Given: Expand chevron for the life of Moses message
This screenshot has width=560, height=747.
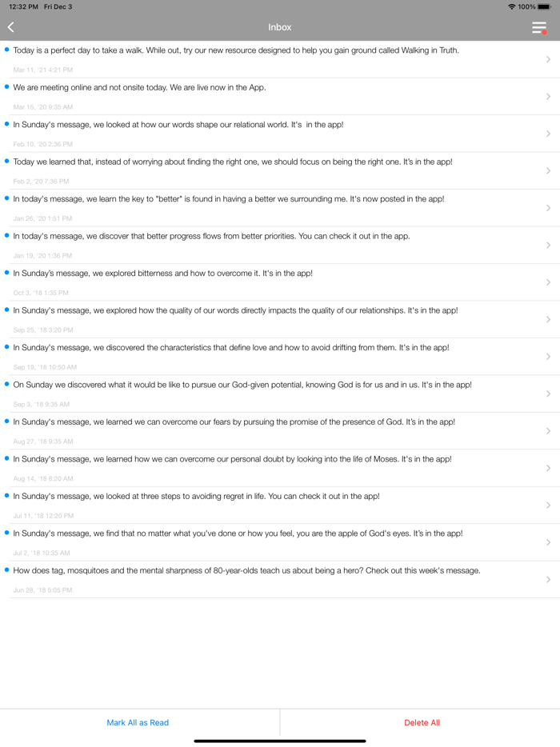Looking at the screenshot, I should pyautogui.click(x=548, y=468).
